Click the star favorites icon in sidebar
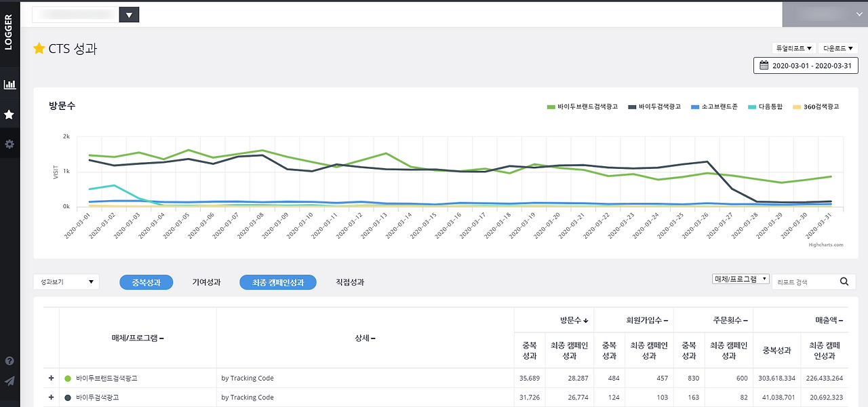868x407 pixels. click(x=9, y=115)
